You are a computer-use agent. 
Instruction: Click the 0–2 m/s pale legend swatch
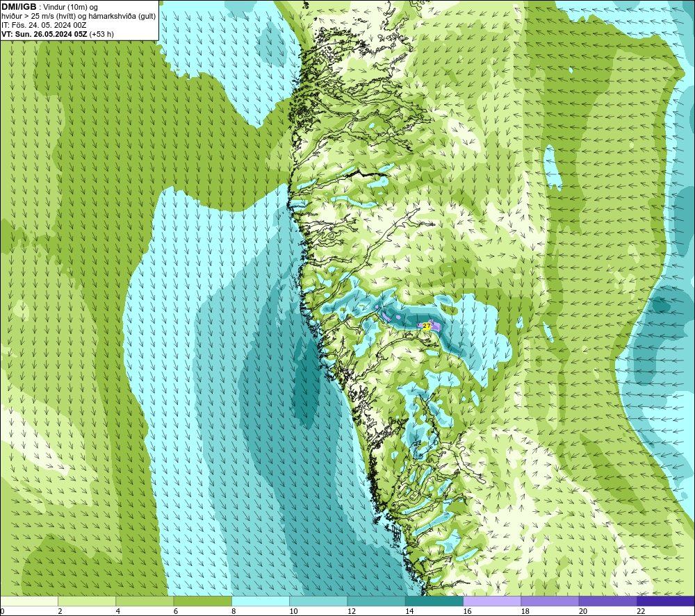click(28, 601)
